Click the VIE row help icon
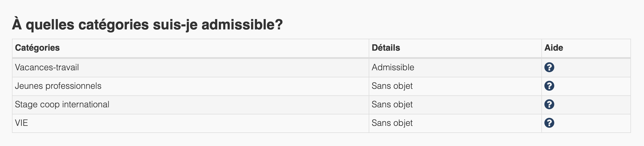The height and width of the screenshot is (146, 644). [549, 123]
